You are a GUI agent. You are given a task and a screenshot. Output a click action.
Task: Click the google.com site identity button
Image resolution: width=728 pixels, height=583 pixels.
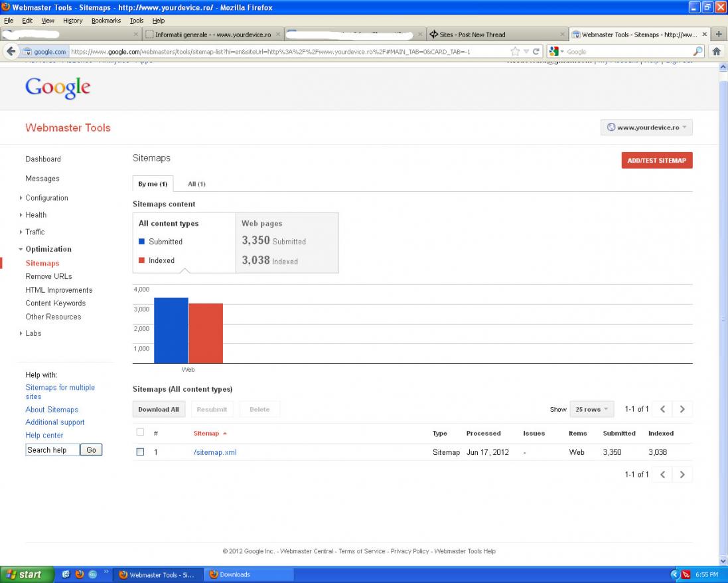pyautogui.click(x=45, y=52)
